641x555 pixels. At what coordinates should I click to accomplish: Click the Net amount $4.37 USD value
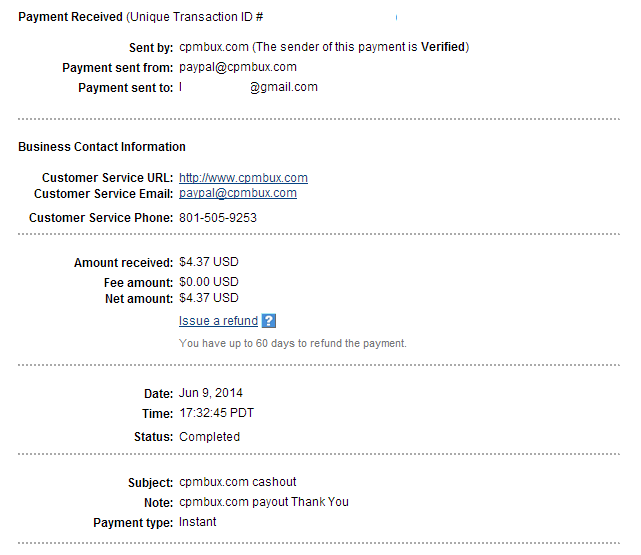(209, 298)
